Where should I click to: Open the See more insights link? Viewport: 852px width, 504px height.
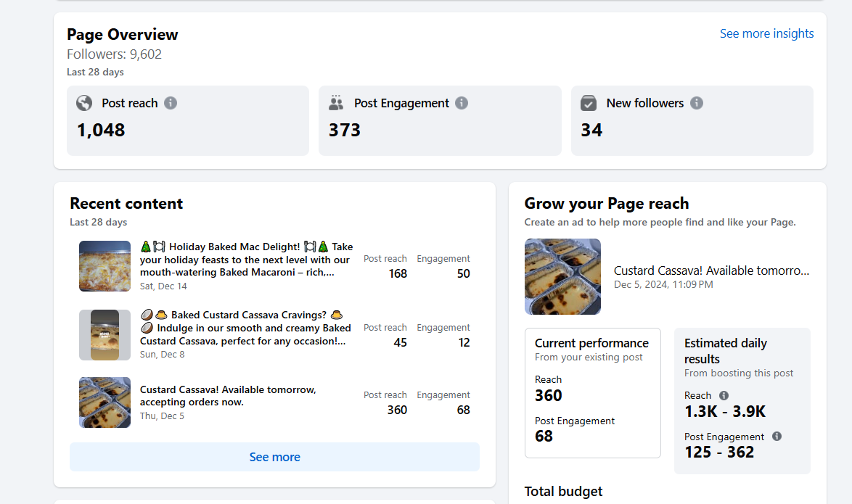(x=766, y=33)
